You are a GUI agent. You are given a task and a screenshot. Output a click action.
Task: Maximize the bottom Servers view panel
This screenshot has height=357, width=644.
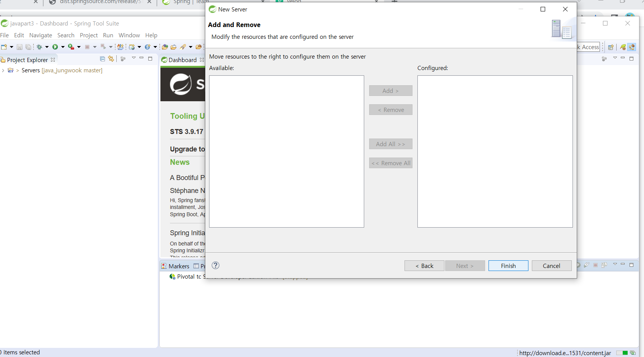pos(631,265)
